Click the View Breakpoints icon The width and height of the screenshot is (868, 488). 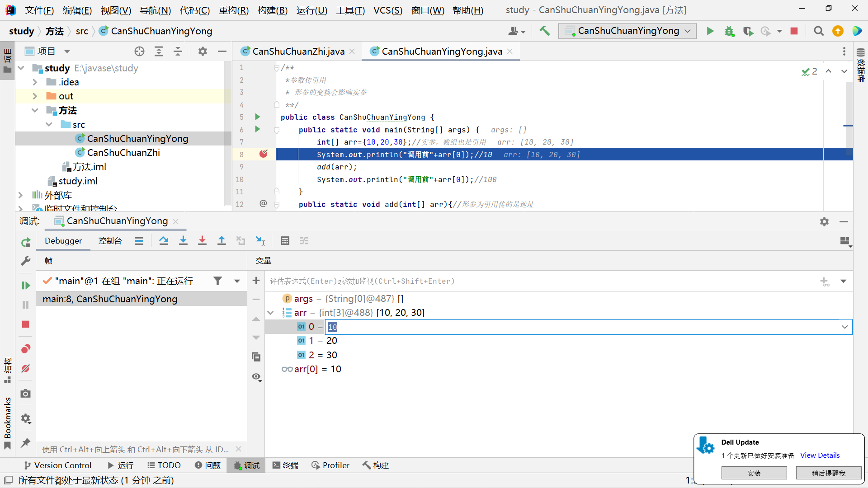click(x=26, y=349)
